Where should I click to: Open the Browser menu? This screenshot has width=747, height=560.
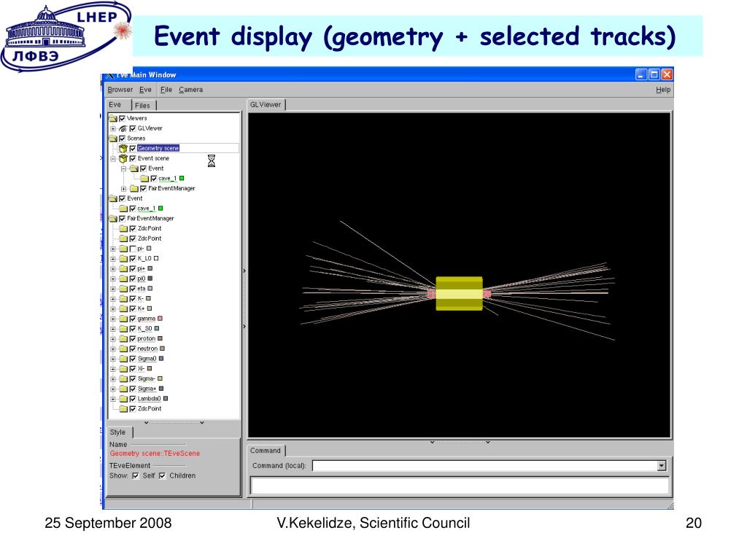tap(120, 90)
